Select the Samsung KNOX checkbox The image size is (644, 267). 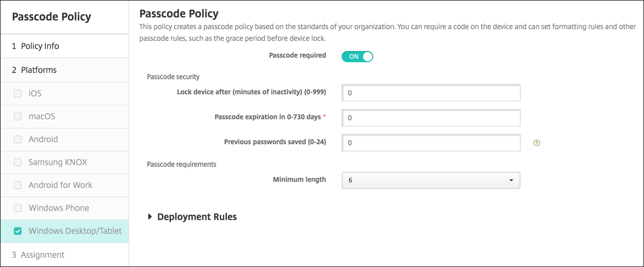click(18, 163)
